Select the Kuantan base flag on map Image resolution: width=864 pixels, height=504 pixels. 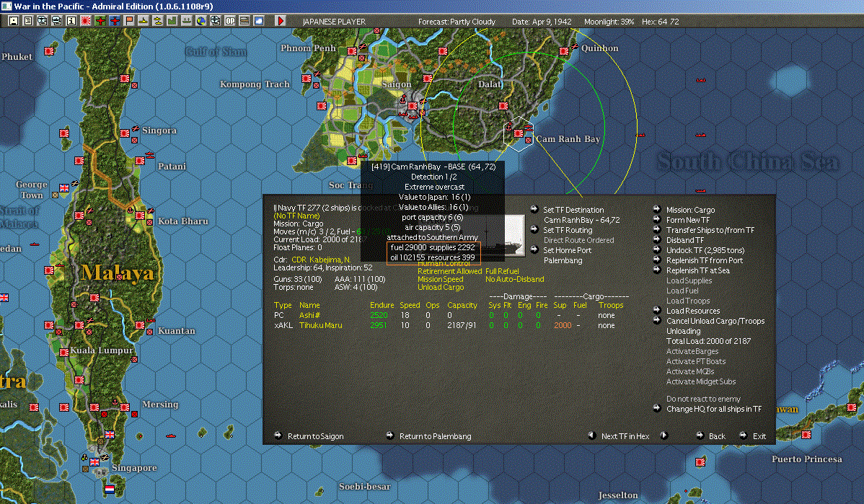140,325
